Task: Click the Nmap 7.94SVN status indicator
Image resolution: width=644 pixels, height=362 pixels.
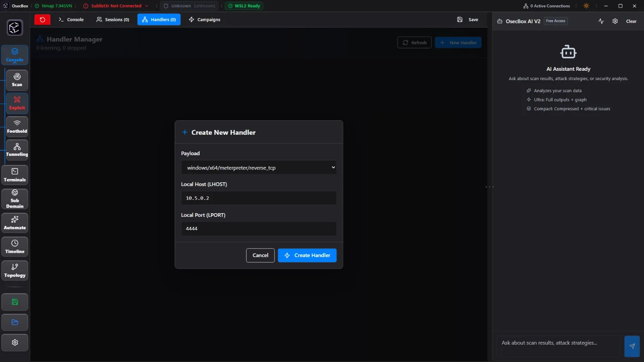Action: 53,6
